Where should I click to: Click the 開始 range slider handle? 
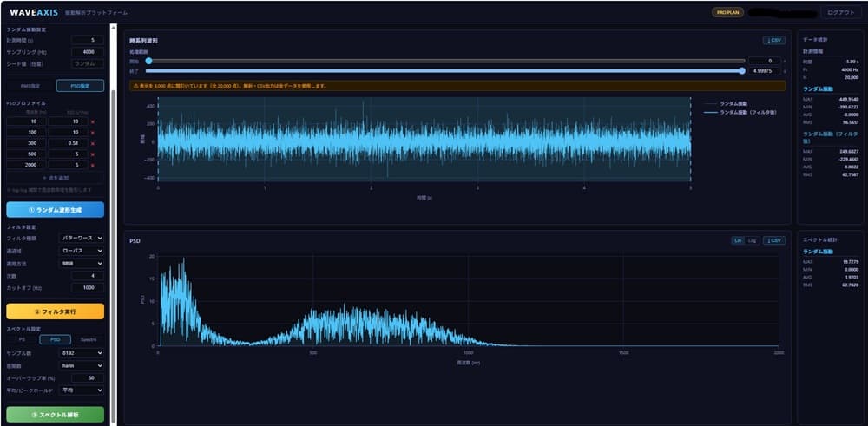[148, 61]
